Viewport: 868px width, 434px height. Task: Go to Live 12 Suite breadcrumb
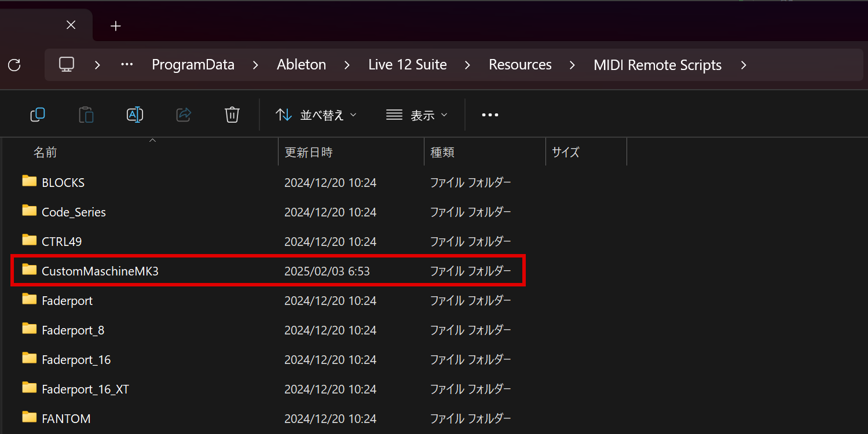[408, 65]
